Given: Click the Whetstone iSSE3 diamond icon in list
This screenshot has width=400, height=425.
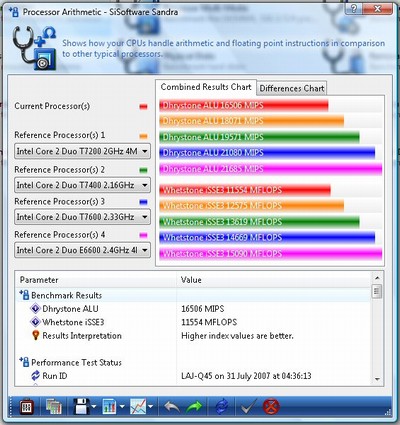Looking at the screenshot, I should point(35,322).
